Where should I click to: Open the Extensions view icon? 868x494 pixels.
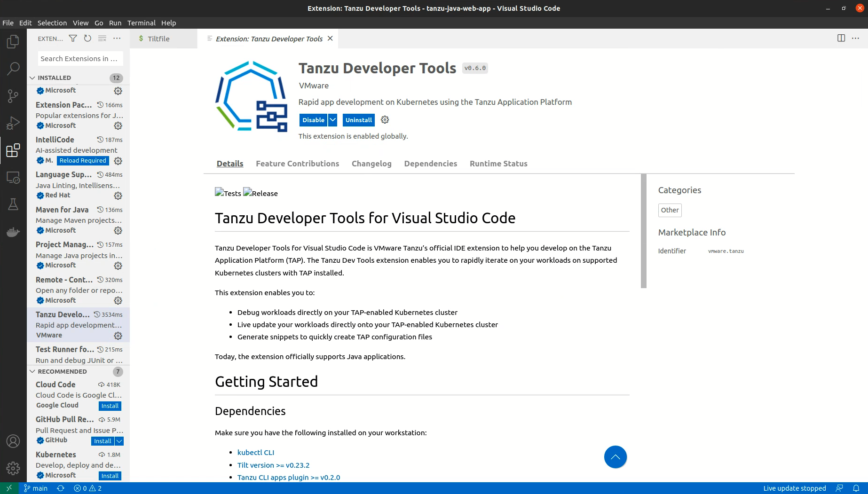(13, 150)
